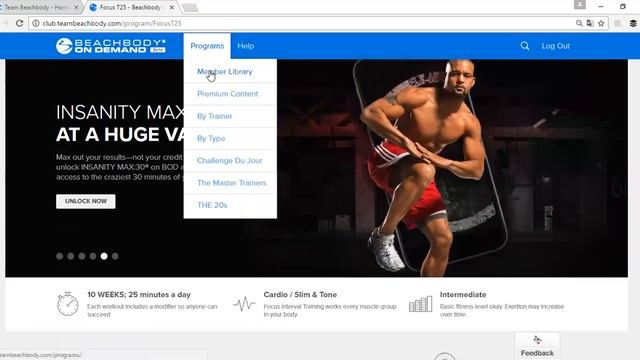This screenshot has width=640, height=360.
Task: Select the Focus T25 - Beachbody tab
Action: click(x=131, y=7)
